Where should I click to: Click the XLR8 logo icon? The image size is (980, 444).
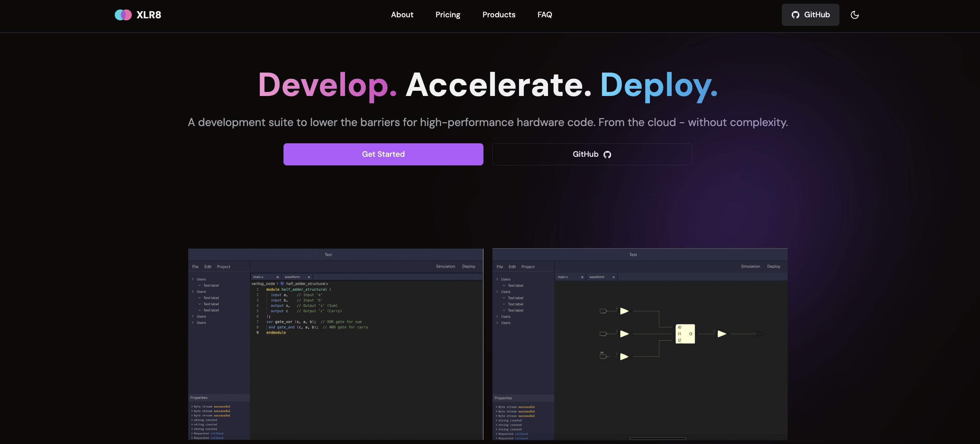point(123,15)
